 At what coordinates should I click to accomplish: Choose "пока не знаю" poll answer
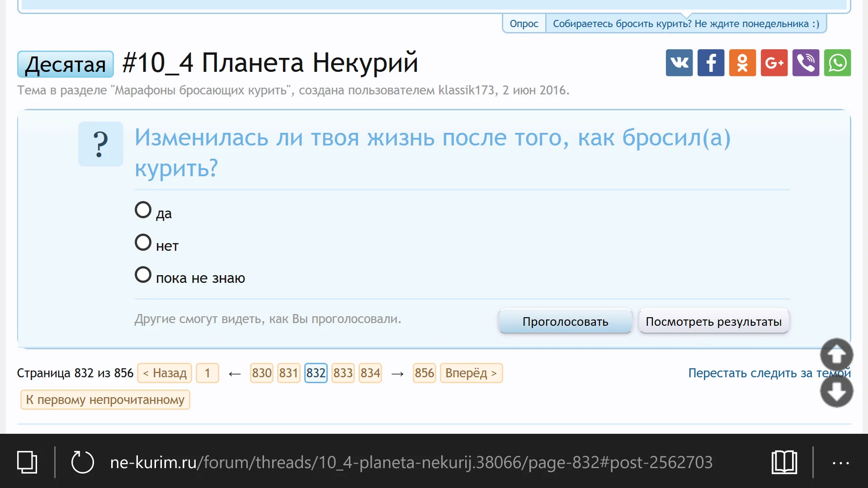click(143, 275)
